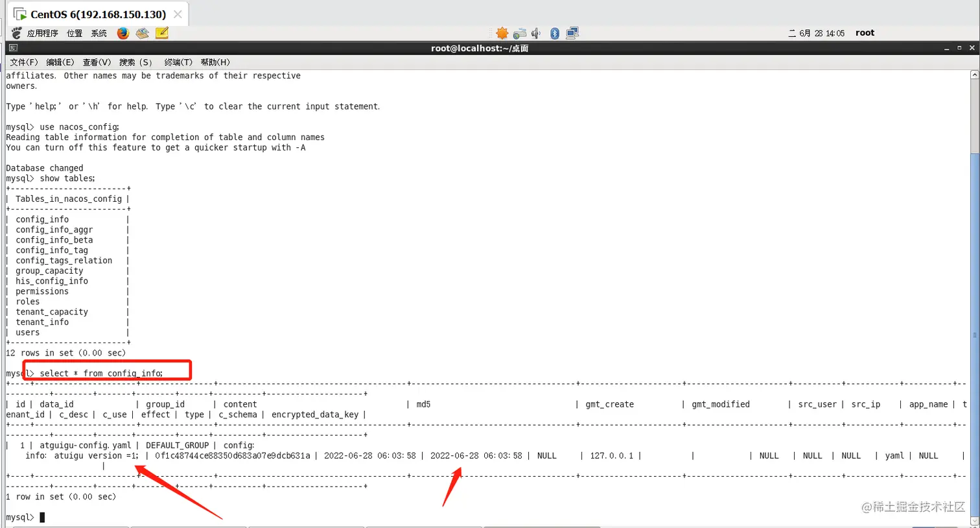
Task: Click the 'DEFAULT_GROUP' value
Action: point(178,446)
